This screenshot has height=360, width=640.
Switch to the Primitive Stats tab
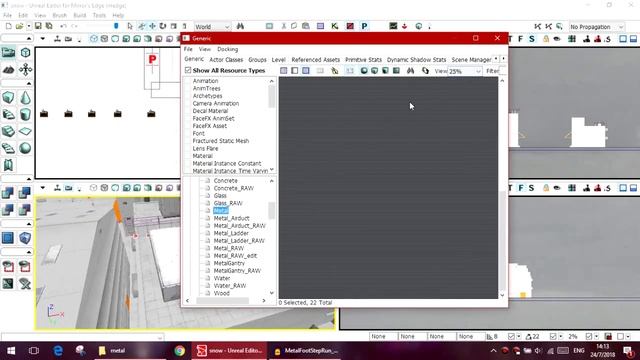coord(363,60)
